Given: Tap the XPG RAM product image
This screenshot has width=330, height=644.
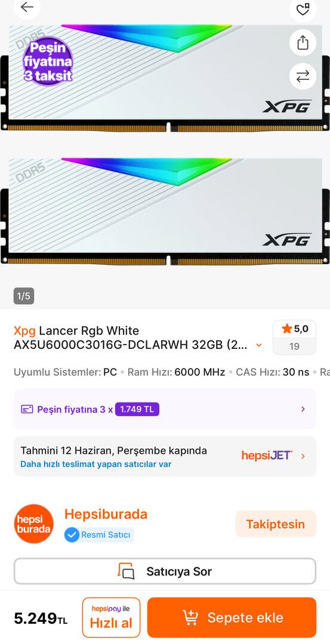Looking at the screenshot, I should pos(165,144).
